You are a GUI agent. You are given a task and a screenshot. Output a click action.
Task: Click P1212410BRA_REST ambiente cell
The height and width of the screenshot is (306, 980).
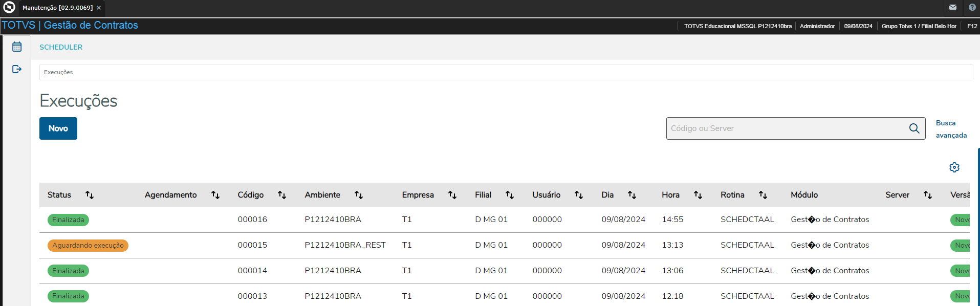point(345,245)
